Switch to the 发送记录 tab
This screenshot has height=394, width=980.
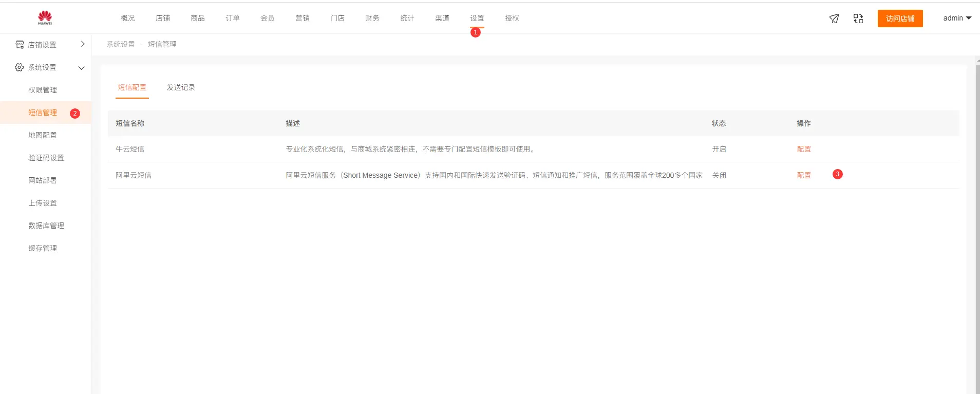coord(181,87)
